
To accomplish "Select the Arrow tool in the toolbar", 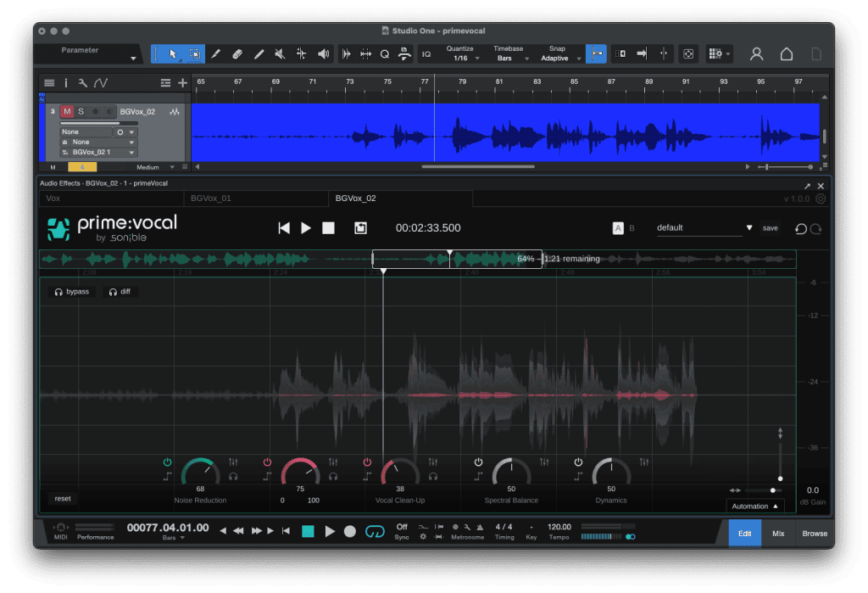I will 173,53.
